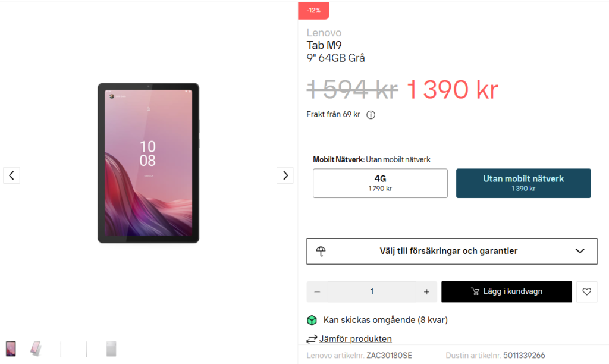609x364 pixels.
Task: Click the cart icon in Lägg i kundvagn
Action: 475,291
